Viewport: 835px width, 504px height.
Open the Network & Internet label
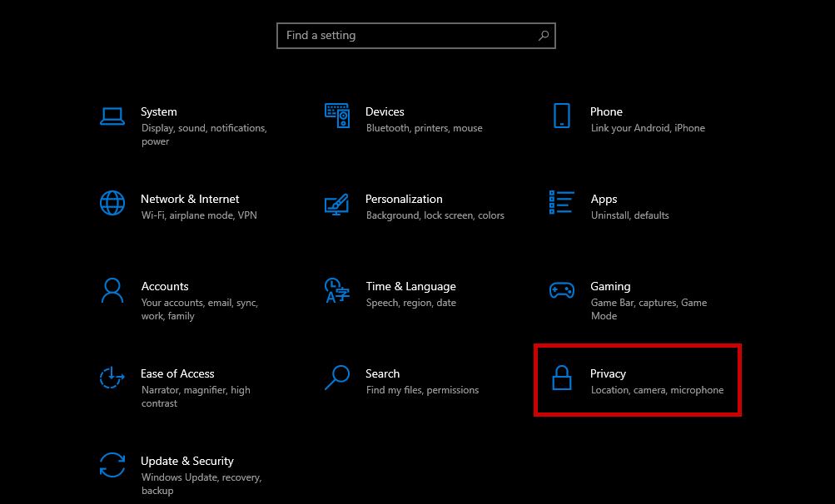coord(190,199)
